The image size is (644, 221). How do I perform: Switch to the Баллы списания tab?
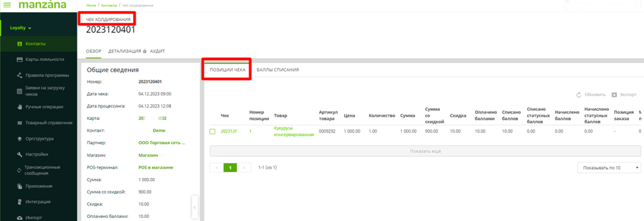pyautogui.click(x=278, y=70)
